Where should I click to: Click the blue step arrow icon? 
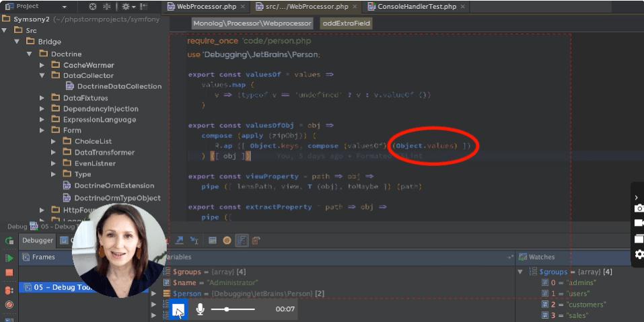point(180,241)
